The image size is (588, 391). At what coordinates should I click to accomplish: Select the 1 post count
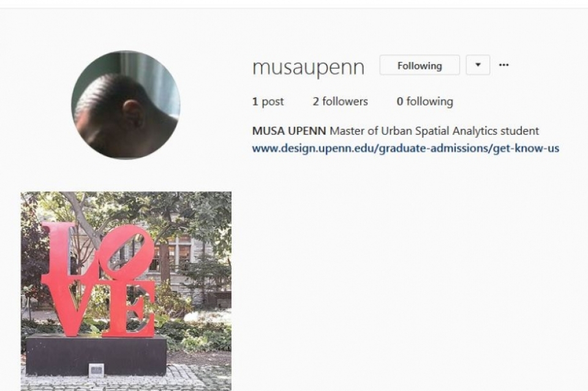coord(268,102)
